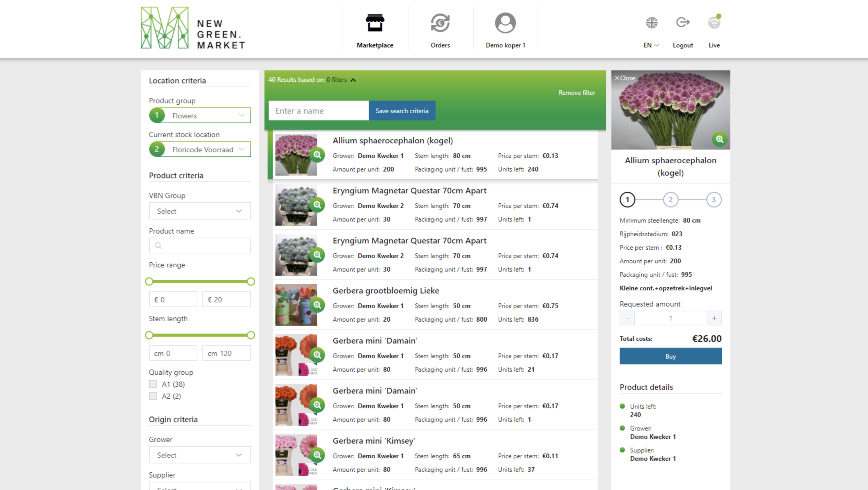The image size is (868, 490).
Task: Click the Price range maximum slider handle
Action: point(250,281)
